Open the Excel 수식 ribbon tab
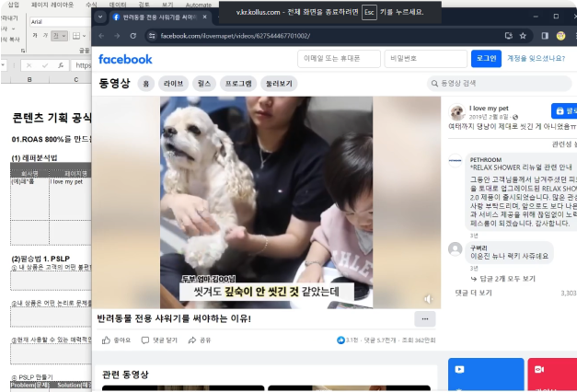This screenshot has height=392, width=577. (91, 5)
